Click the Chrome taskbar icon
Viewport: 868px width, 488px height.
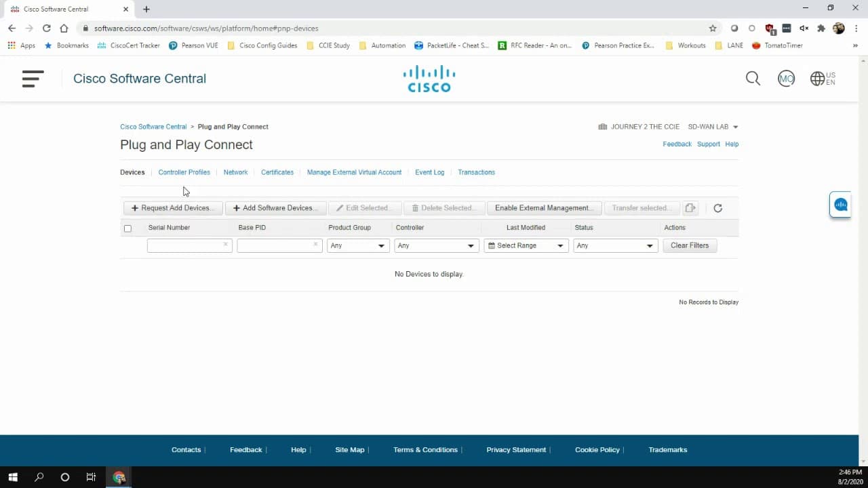click(x=119, y=477)
